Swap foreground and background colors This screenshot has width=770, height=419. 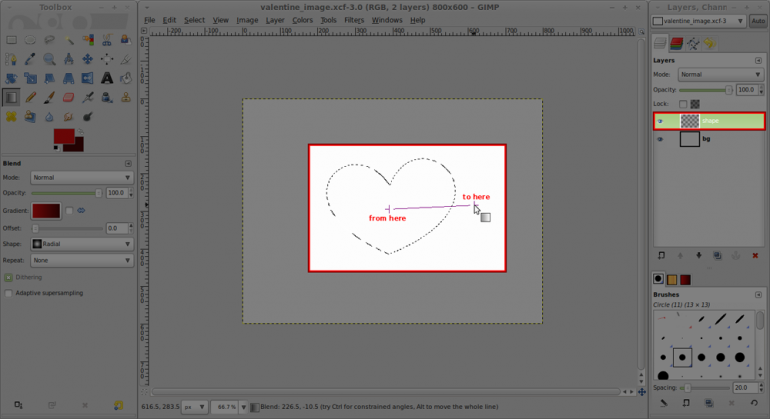[80, 132]
